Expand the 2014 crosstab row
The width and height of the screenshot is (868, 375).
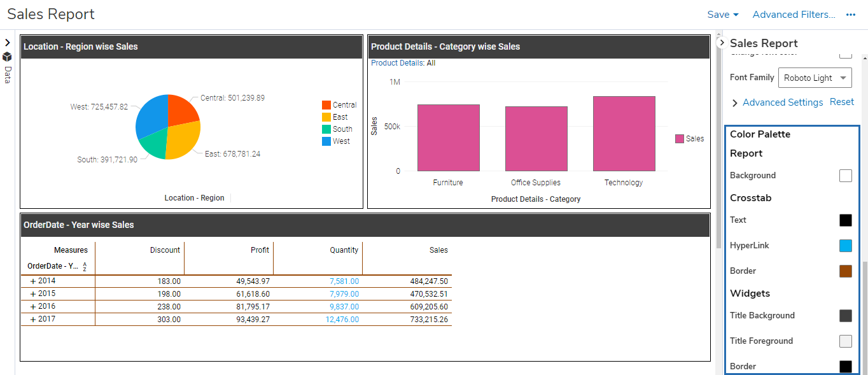pos(32,281)
